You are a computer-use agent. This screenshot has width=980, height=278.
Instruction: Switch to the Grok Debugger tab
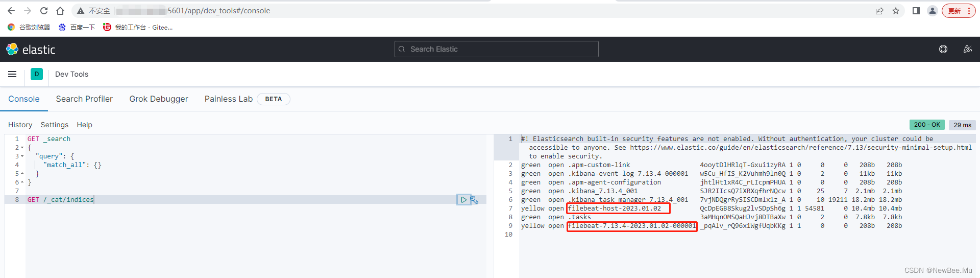159,99
